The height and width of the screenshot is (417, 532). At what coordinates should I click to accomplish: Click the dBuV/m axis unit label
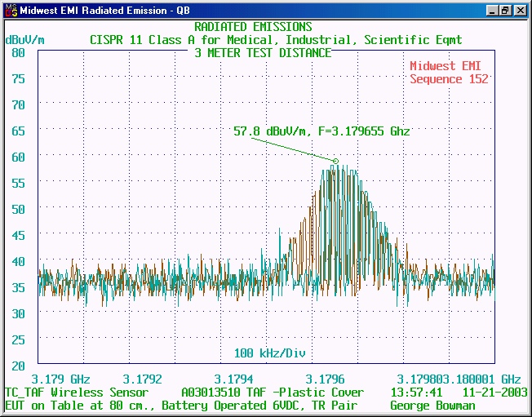pyautogui.click(x=24, y=40)
